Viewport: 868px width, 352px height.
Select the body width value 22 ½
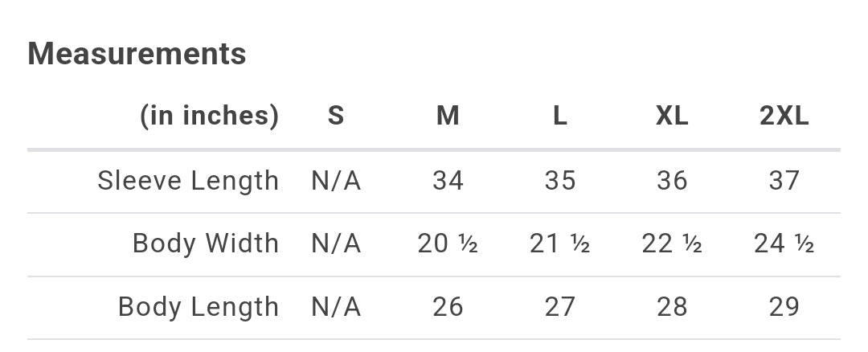[672, 244]
